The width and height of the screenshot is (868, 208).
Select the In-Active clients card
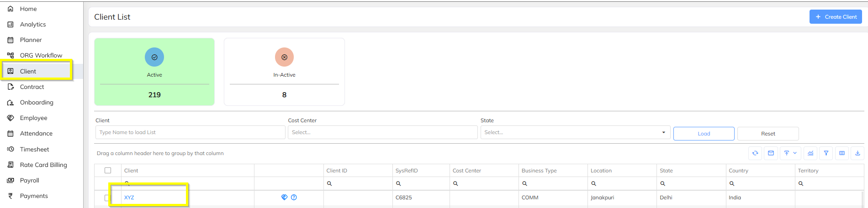pyautogui.click(x=284, y=72)
